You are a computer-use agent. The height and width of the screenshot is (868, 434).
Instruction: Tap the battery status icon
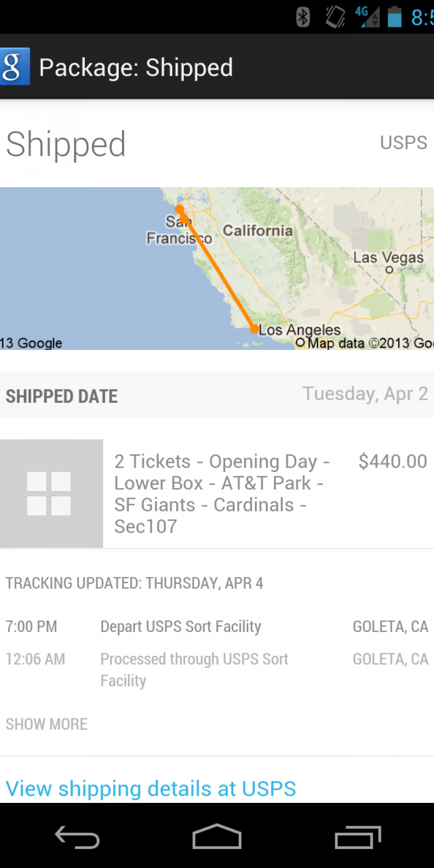(394, 17)
